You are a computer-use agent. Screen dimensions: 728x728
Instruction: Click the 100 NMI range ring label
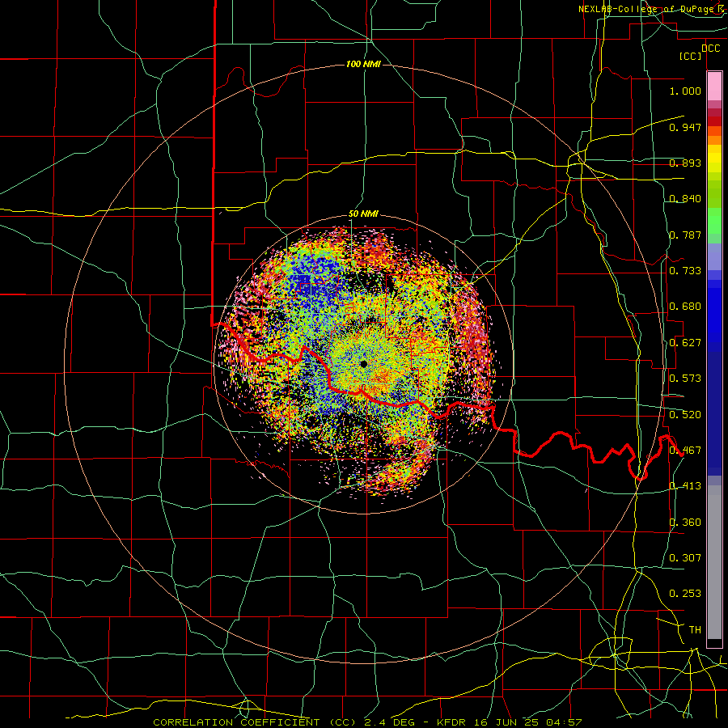363,64
